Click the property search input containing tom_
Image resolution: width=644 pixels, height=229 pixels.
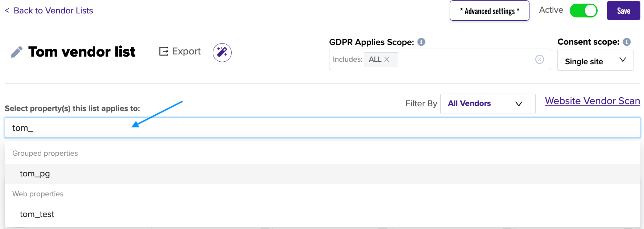322,128
